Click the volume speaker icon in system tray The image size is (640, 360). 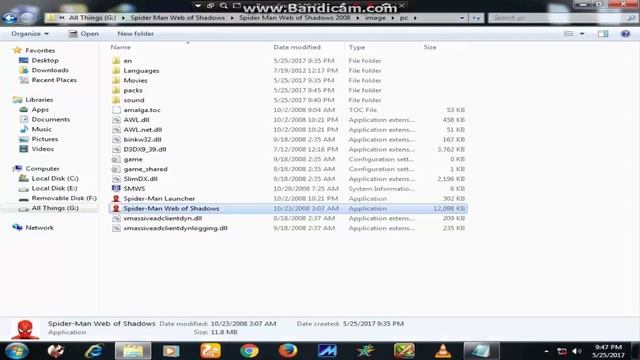(x=576, y=351)
